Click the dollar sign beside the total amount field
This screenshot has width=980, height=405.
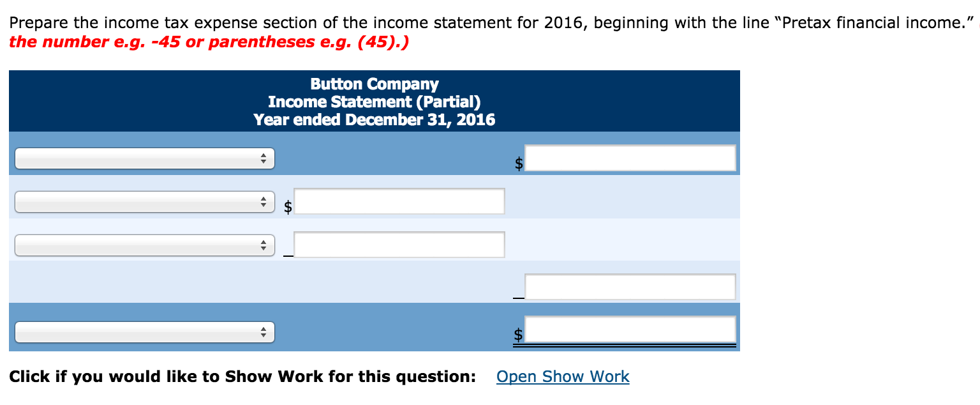pyautogui.click(x=519, y=335)
